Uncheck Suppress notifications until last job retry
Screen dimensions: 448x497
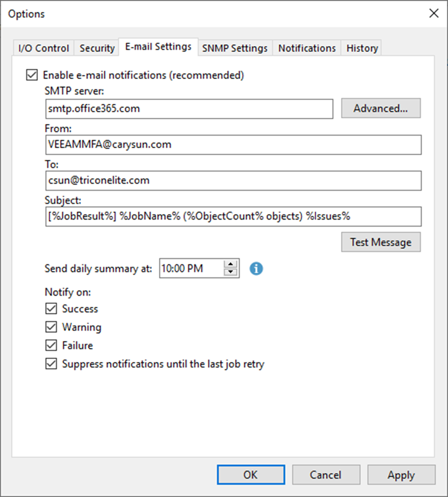tap(51, 364)
